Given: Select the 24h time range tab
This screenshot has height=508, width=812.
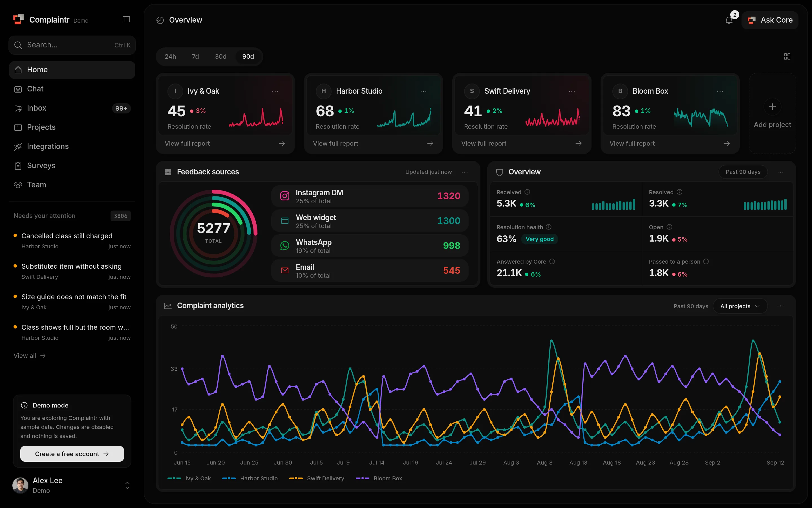Looking at the screenshot, I should 170,56.
